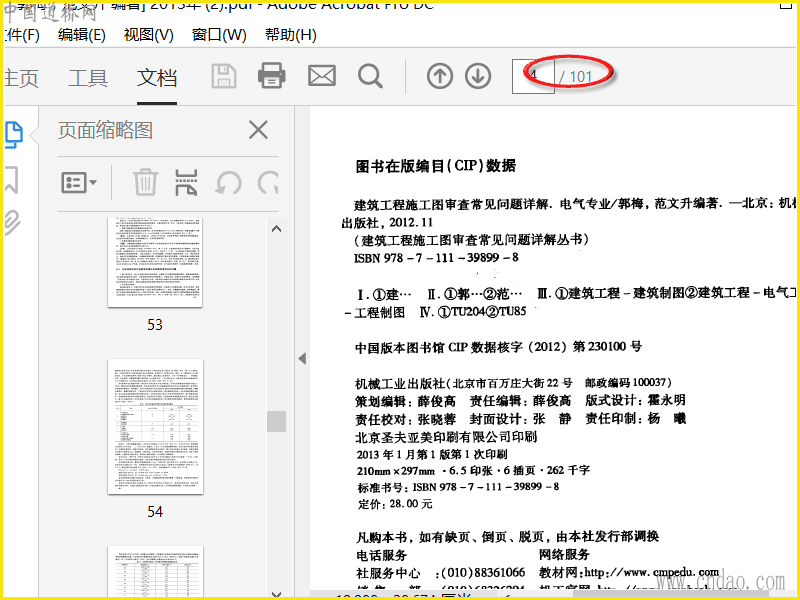Click the 教材网 http://www.cmpedu.com link
The height and width of the screenshot is (600, 800).
(x=629, y=572)
